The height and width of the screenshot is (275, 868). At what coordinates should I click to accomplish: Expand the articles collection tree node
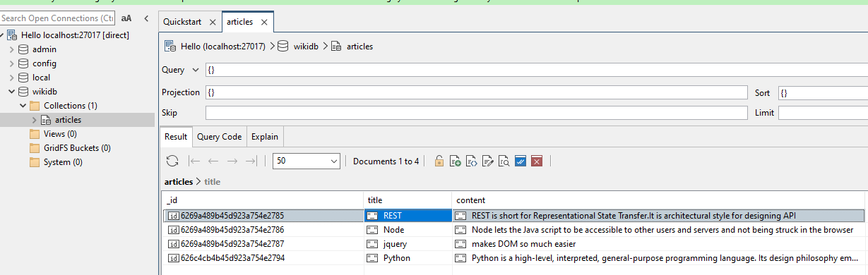click(35, 120)
